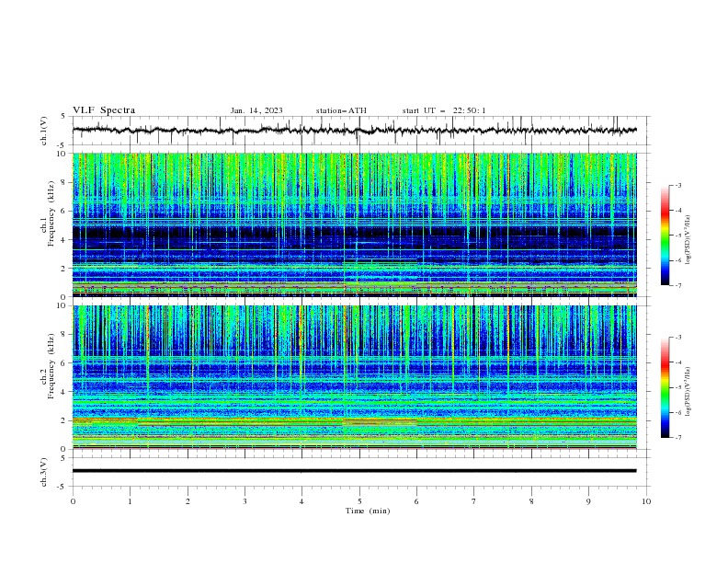The height and width of the screenshot is (563, 728).
Task: Click the time axis tick label "8"
Action: 531,501
